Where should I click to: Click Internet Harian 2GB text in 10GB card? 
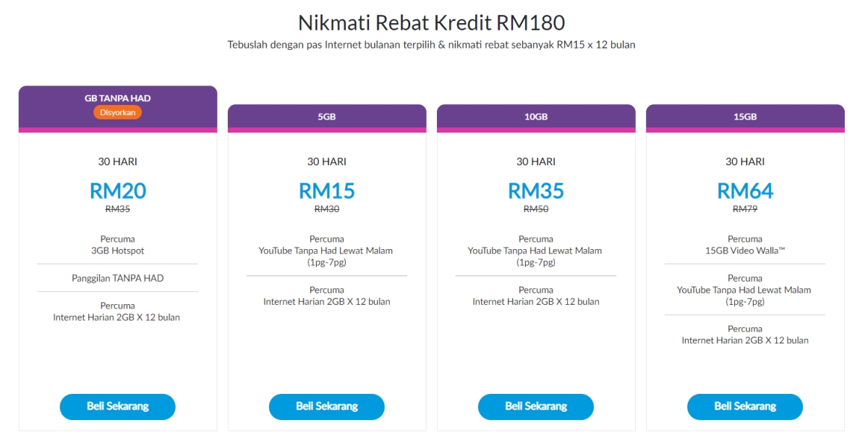coord(536,301)
